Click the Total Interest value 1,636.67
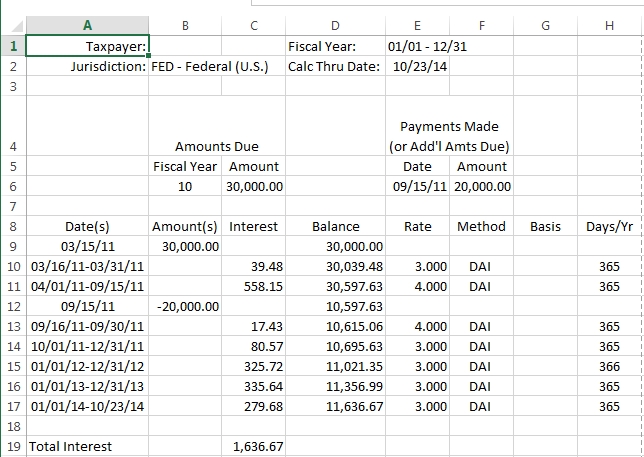The width and height of the screenshot is (644, 457). 253,446
